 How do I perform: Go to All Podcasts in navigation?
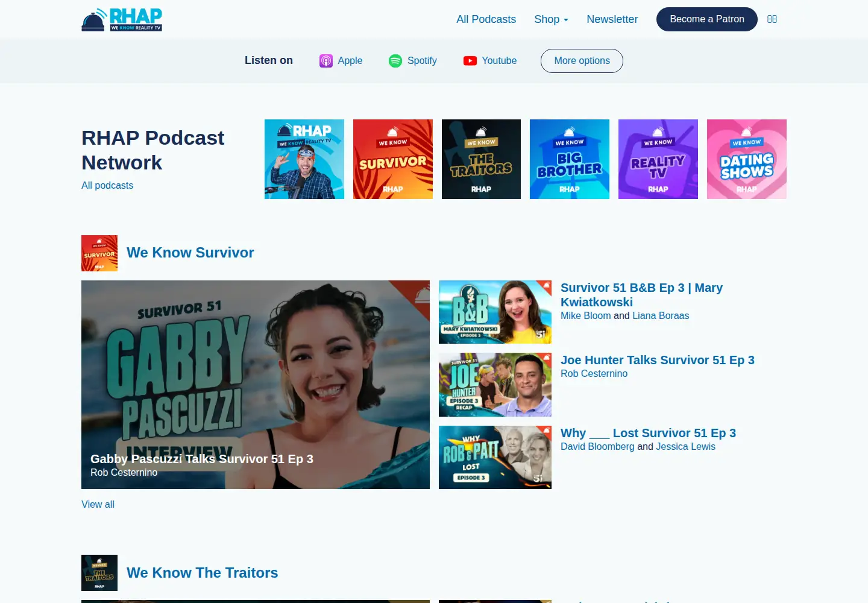tap(486, 19)
